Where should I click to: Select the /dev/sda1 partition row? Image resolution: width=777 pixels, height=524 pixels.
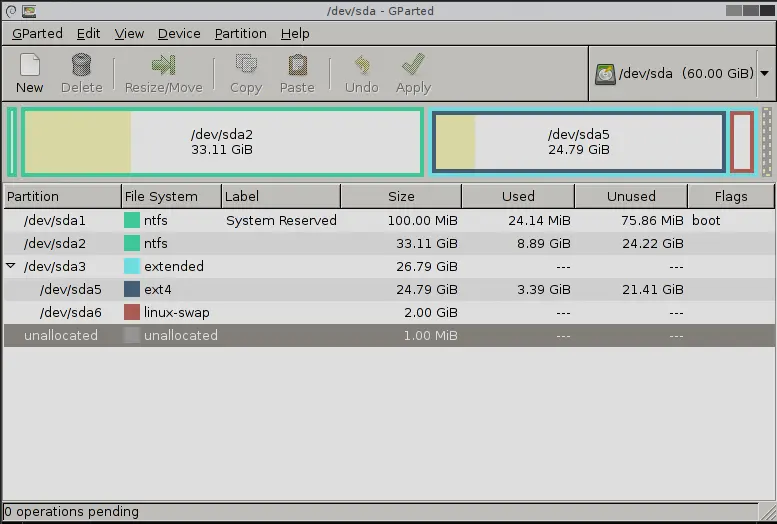389,220
